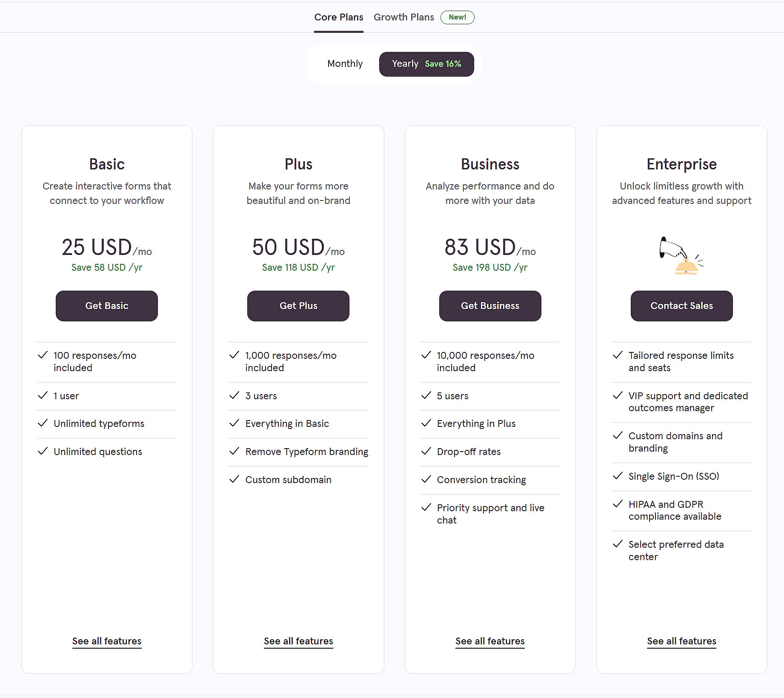Open 'See all features' under the Plus plan
The image size is (784, 698).
tap(298, 641)
